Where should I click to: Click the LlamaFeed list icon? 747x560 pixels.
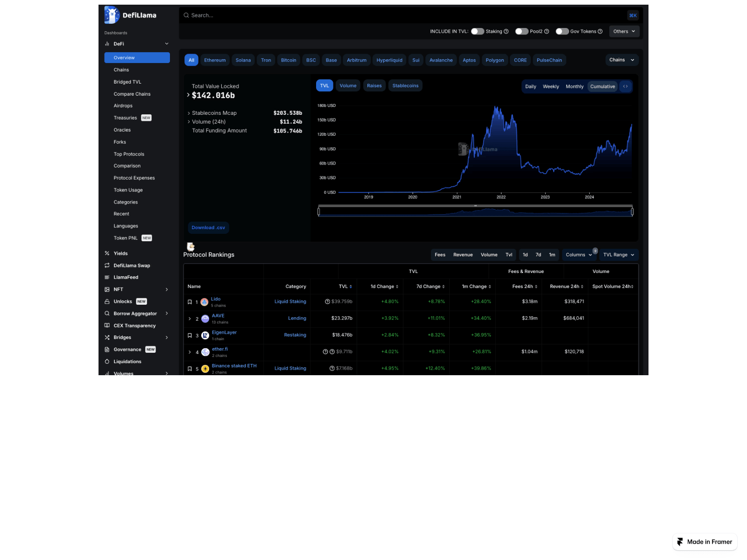point(107,277)
